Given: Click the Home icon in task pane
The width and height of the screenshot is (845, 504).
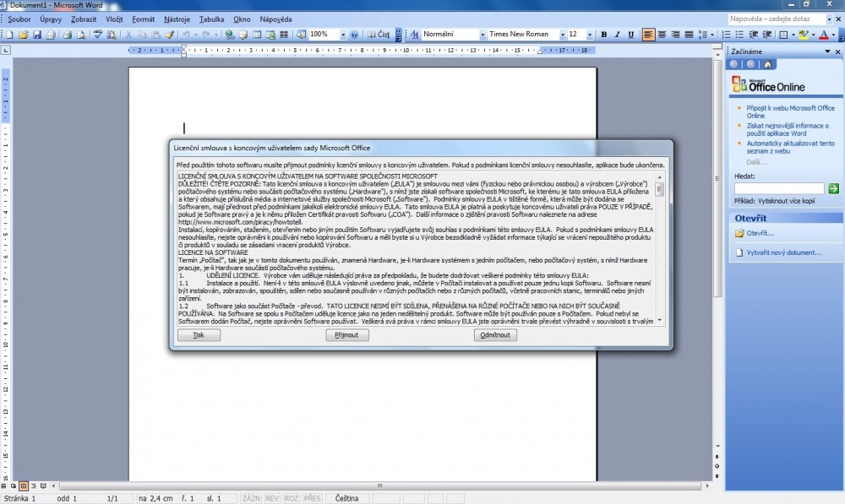Looking at the screenshot, I should [767, 63].
